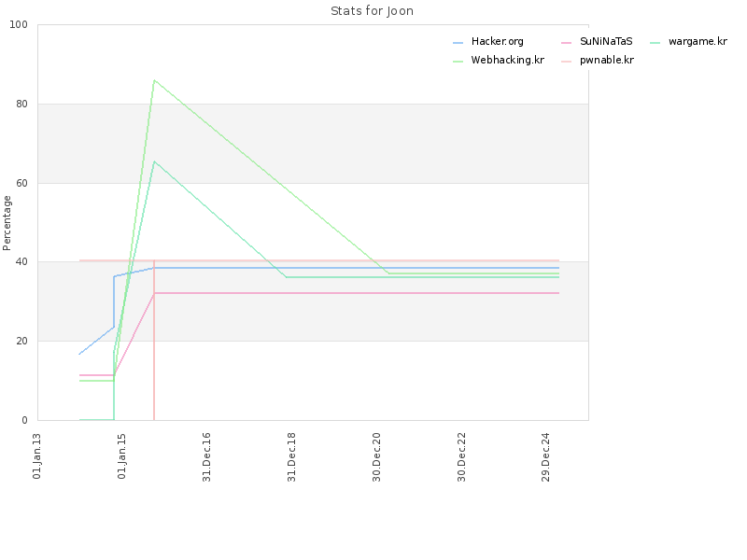Click the Percentage y-axis title
This screenshot has height=560, width=747.
click(x=7, y=223)
